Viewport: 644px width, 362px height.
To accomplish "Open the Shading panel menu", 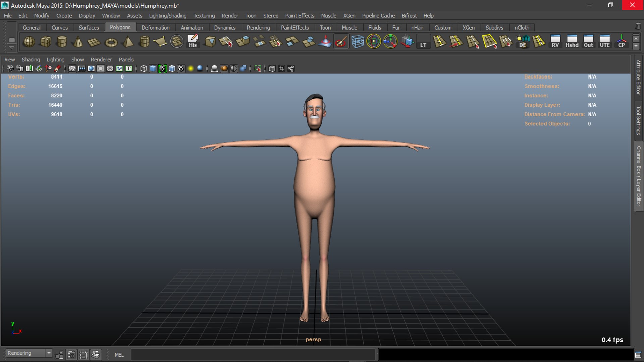I will point(31,59).
